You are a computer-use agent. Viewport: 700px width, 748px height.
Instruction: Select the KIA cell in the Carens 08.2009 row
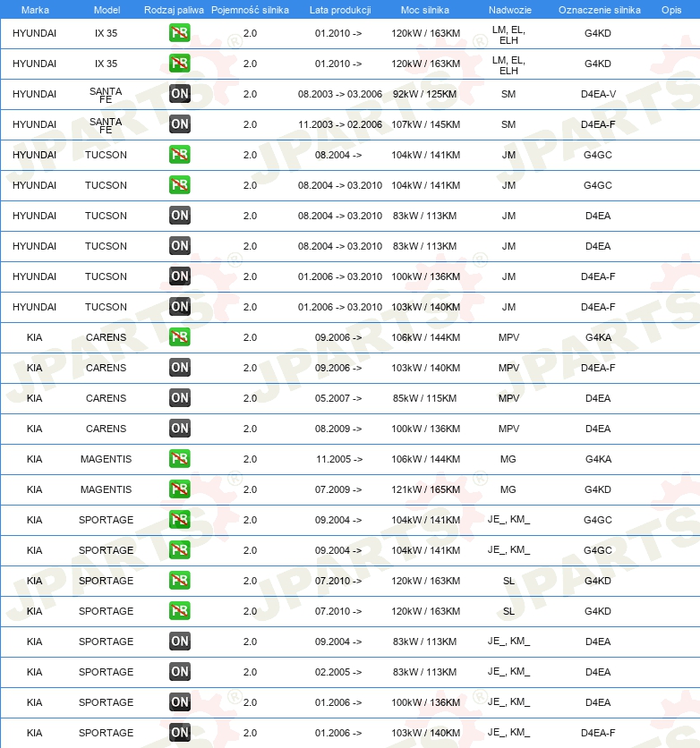coord(34,429)
